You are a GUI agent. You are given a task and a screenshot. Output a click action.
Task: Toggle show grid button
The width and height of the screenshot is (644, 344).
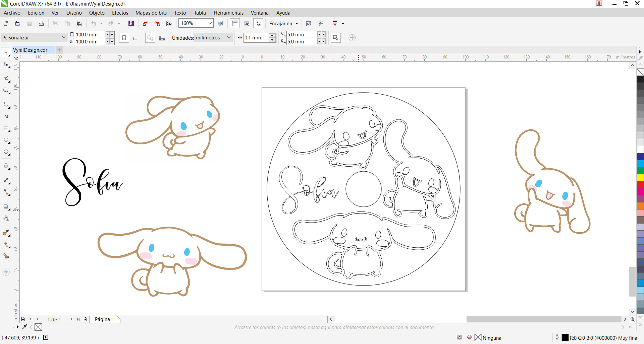247,24
